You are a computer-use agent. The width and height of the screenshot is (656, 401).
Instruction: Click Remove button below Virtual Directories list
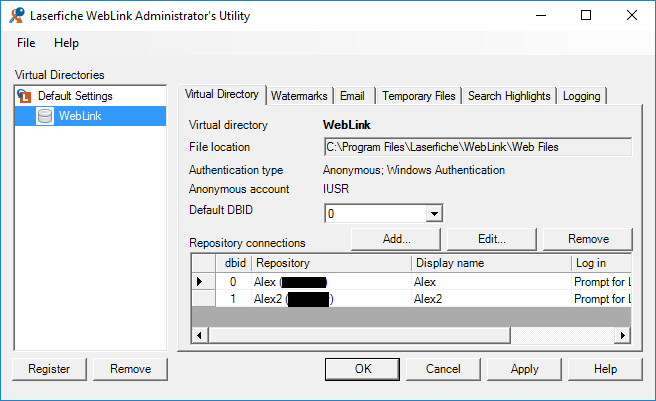click(130, 369)
